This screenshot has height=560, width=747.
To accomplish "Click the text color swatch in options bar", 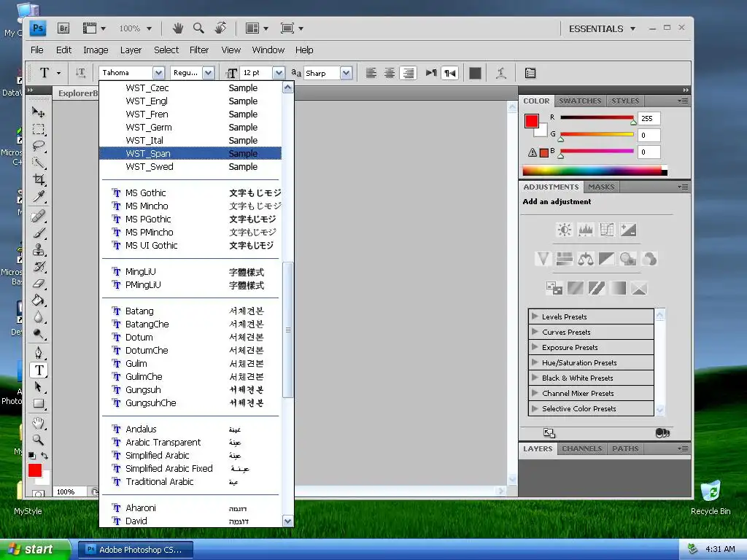I will (x=475, y=73).
